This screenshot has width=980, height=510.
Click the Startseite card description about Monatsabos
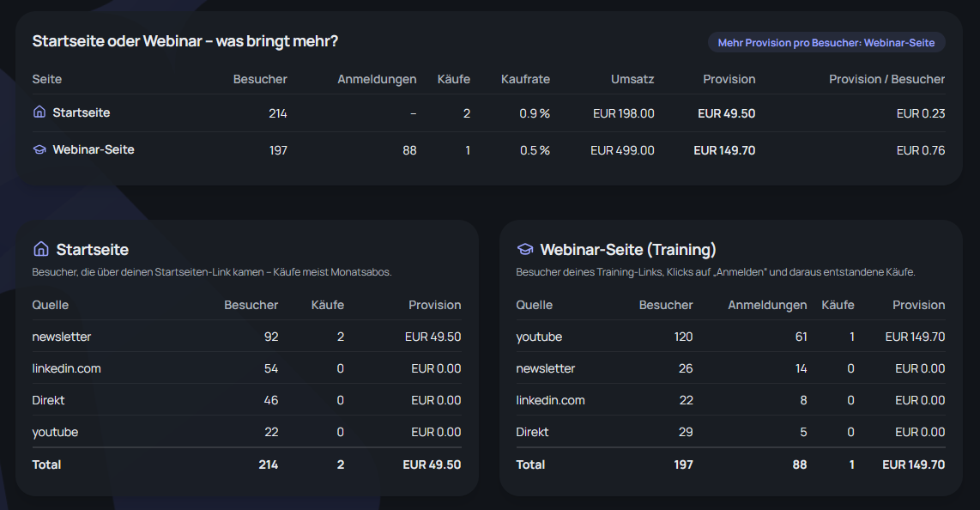point(212,272)
